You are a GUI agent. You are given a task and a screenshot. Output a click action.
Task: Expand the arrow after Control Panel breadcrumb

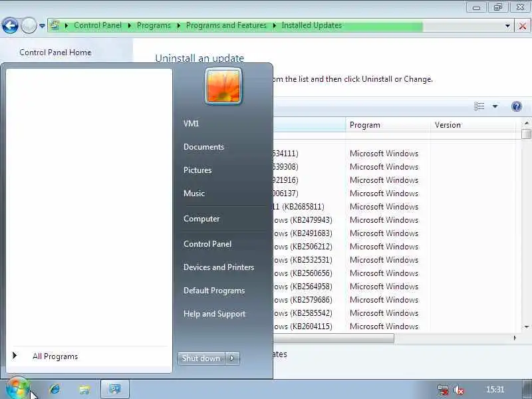coord(129,25)
